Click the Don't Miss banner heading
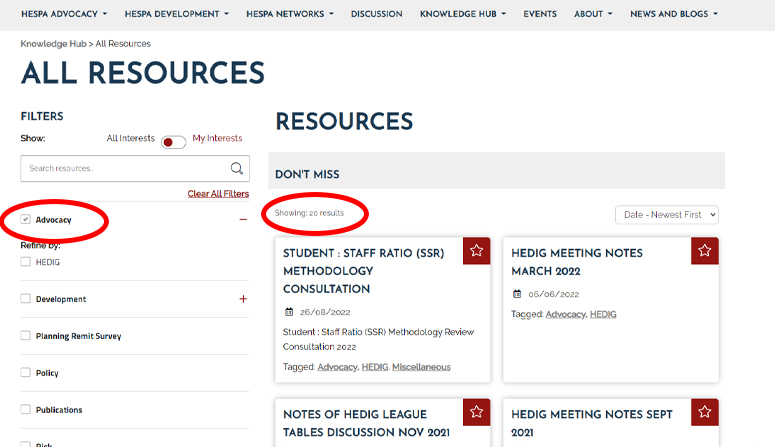Viewport: 775px width, 447px height. coord(307,175)
